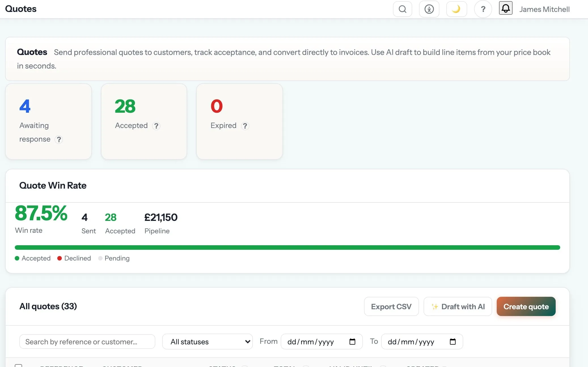This screenshot has height=367, width=588.
Task: Toggle dark mode with the moon icon
Action: [456, 9]
